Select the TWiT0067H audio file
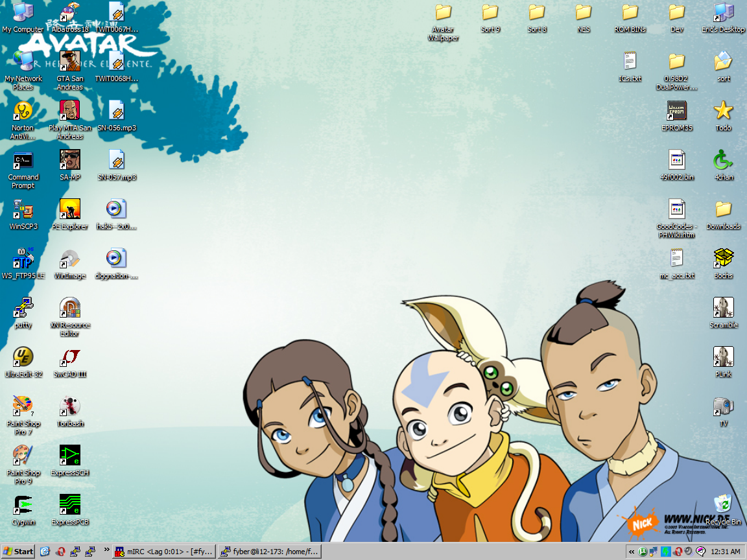The width and height of the screenshot is (747, 560). [x=117, y=18]
